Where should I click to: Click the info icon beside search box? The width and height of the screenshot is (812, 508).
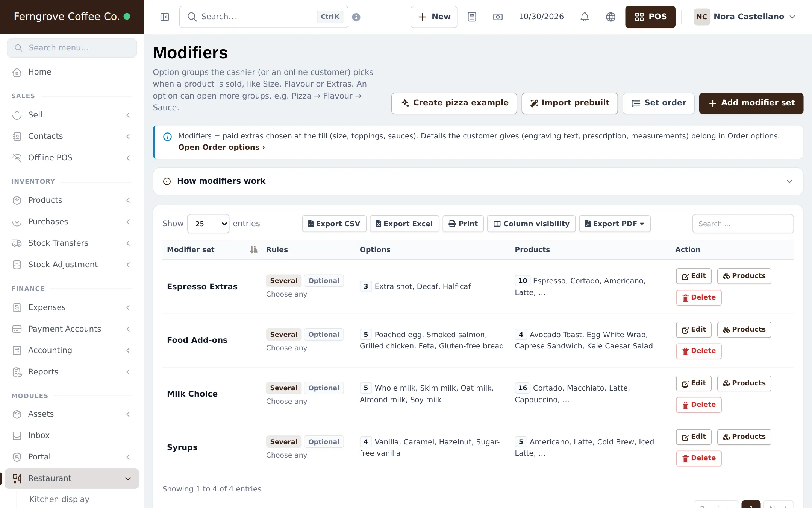[x=356, y=17]
